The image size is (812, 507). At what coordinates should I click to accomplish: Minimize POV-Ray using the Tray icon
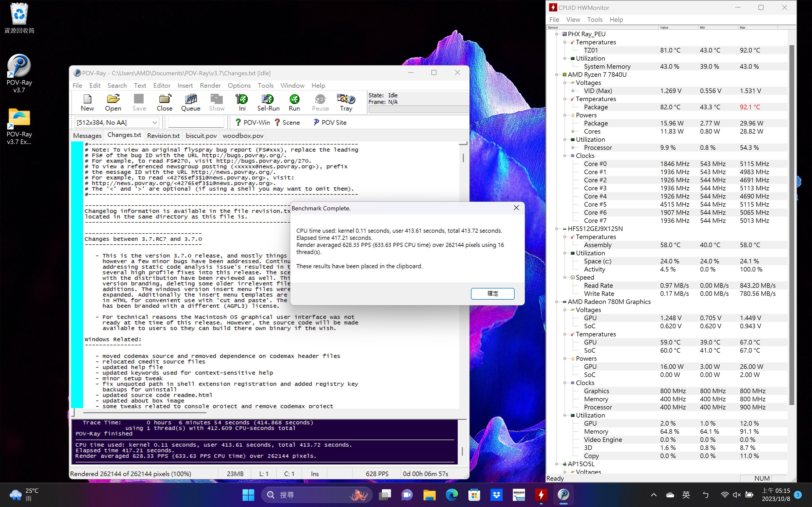tap(346, 102)
